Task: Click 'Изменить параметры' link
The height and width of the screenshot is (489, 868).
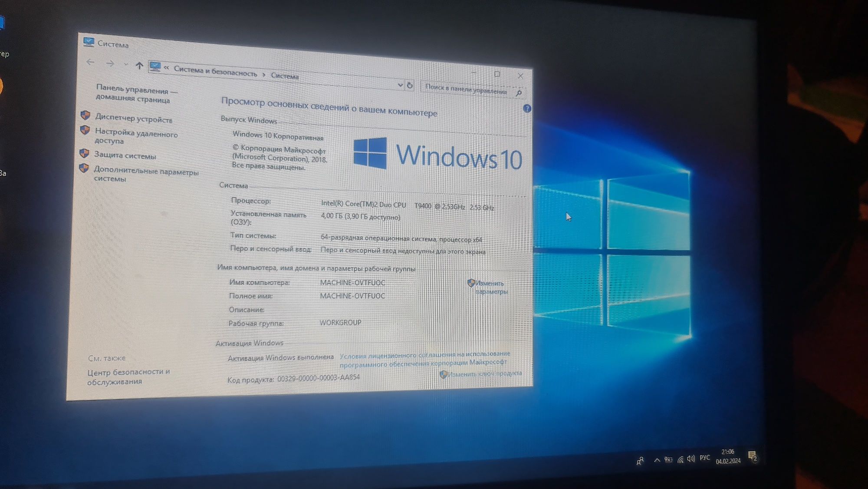Action: click(491, 287)
